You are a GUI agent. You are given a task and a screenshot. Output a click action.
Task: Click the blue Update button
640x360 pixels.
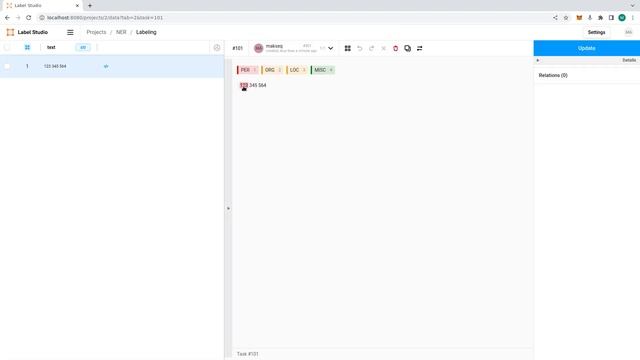point(587,48)
